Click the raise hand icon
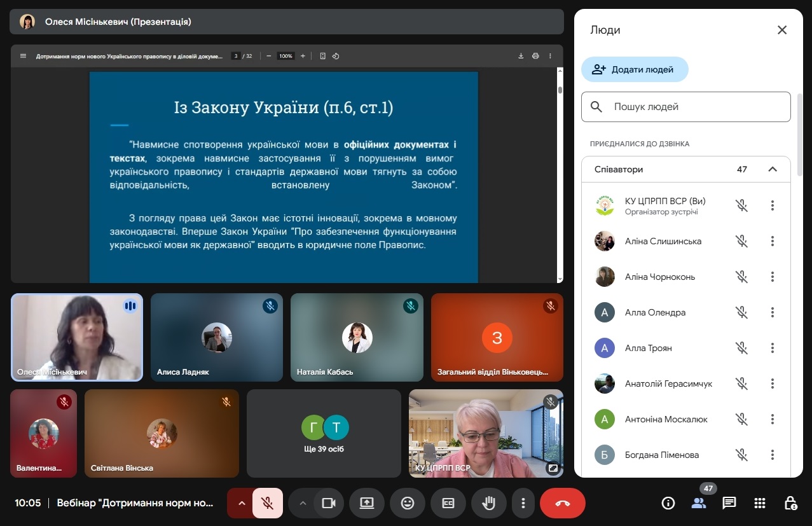Screen dimensions: 812x526 tap(489, 503)
